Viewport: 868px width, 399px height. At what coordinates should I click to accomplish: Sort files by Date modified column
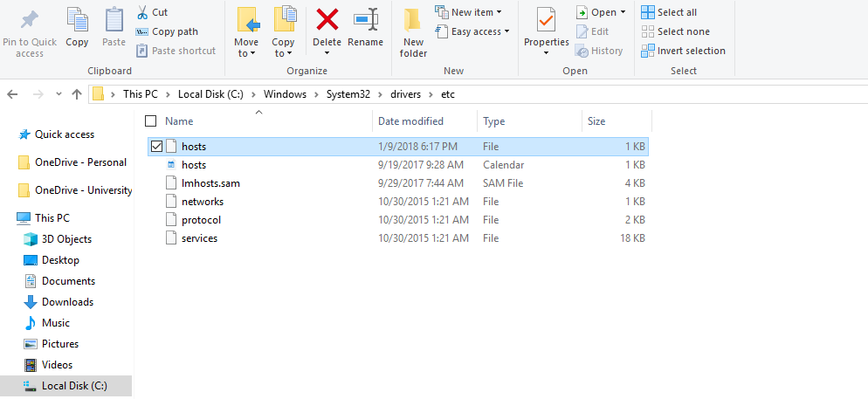[x=410, y=121]
